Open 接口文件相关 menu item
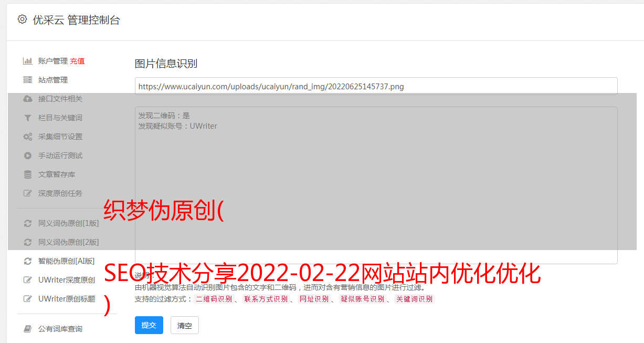 click(x=60, y=99)
